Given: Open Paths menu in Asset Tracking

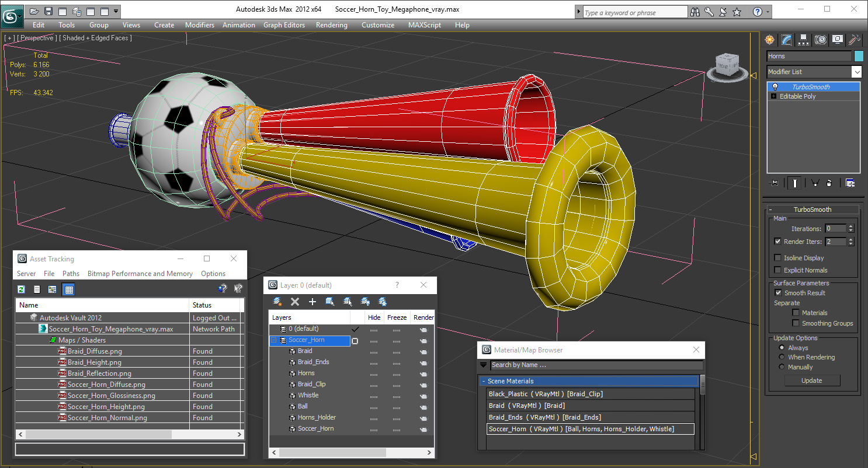Looking at the screenshot, I should 71,274.
